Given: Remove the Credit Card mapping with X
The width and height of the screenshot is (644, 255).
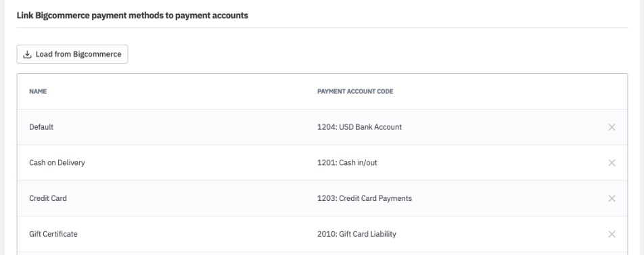Looking at the screenshot, I should pyautogui.click(x=612, y=198).
